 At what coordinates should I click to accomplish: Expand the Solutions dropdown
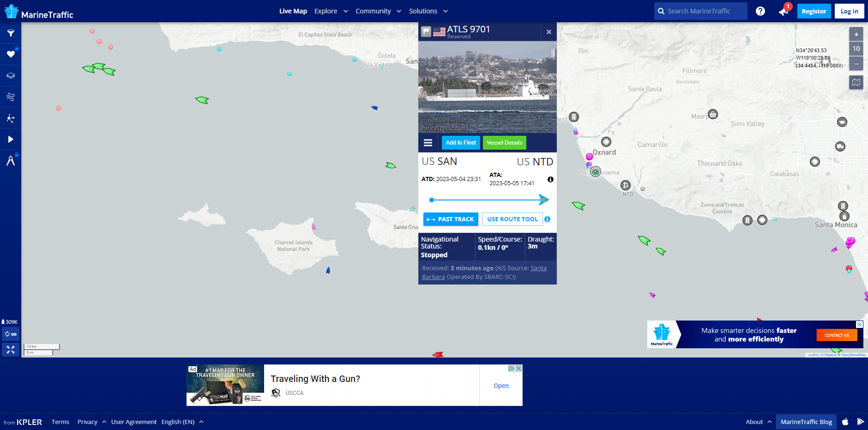[x=428, y=11]
